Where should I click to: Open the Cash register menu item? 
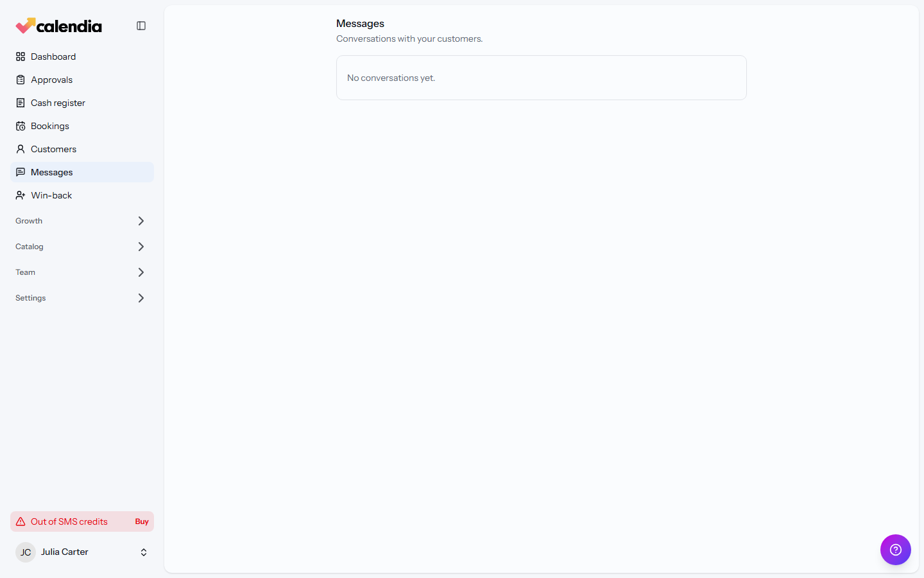coord(82,103)
